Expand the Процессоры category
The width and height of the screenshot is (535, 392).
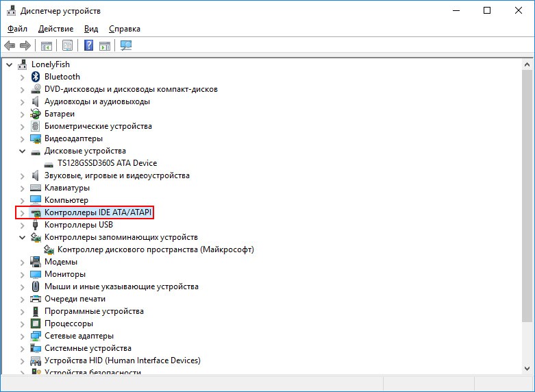tap(22, 323)
